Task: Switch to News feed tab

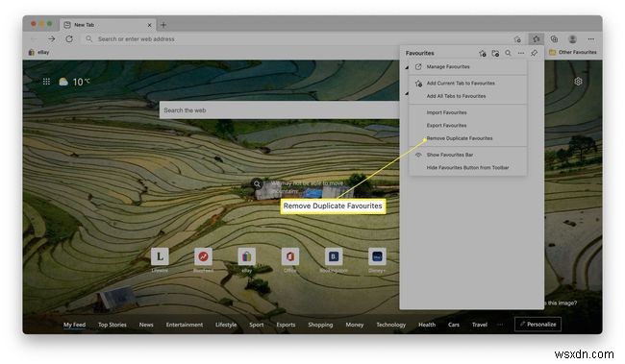Action: pyautogui.click(x=146, y=325)
